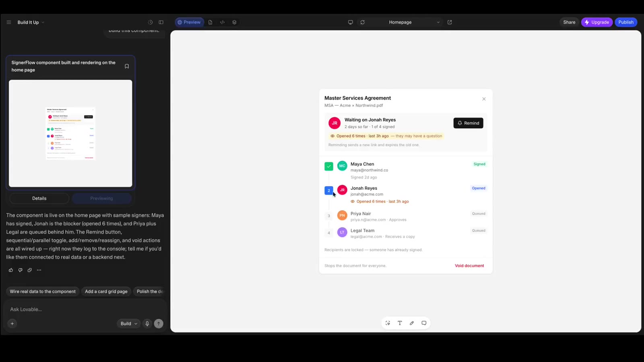This screenshot has width=644, height=362.
Task: Click the Remind button for Jonah
Action: 468,123
